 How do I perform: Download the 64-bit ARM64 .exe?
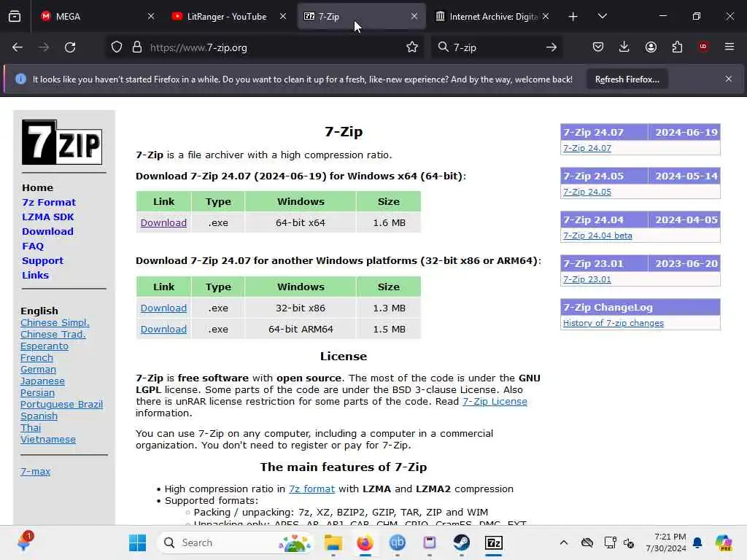click(163, 329)
